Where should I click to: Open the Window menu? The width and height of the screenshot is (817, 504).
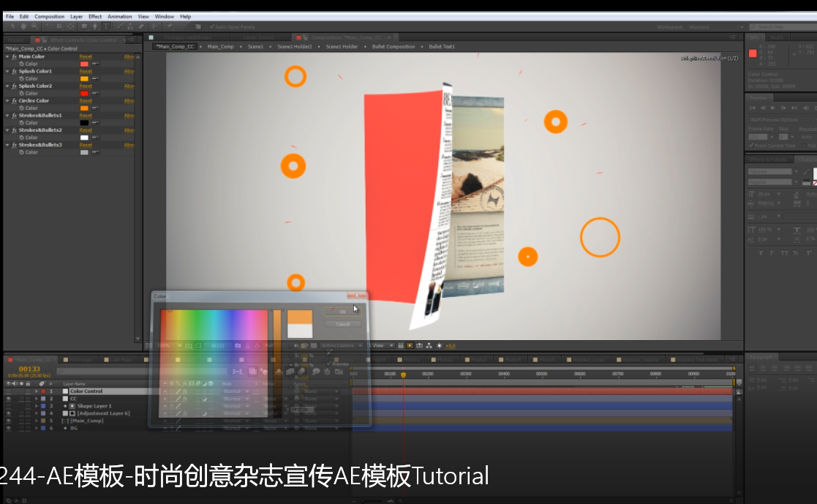(x=164, y=17)
